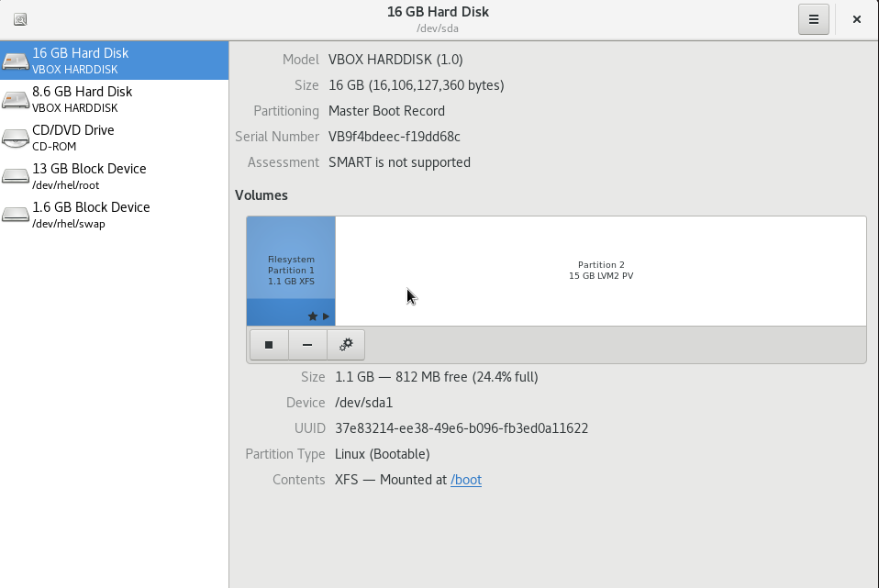Click the CD/DVD Drive icon in the sidebar
Viewport: 879px width, 588px height.
coord(14,137)
